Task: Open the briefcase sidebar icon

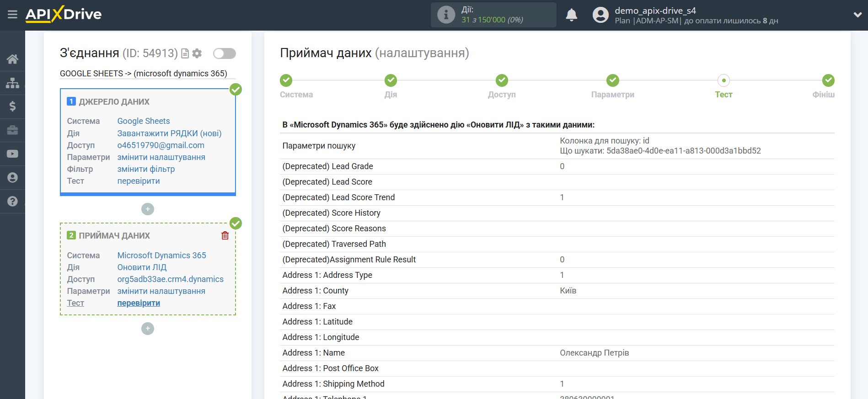Action: [12, 130]
